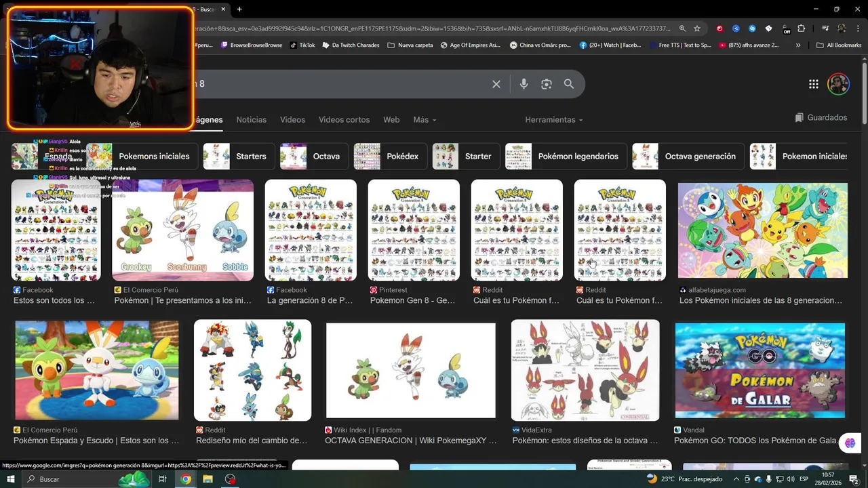Click the Google search input field
Image resolution: width=868 pixels, height=488 pixels.
[339, 84]
